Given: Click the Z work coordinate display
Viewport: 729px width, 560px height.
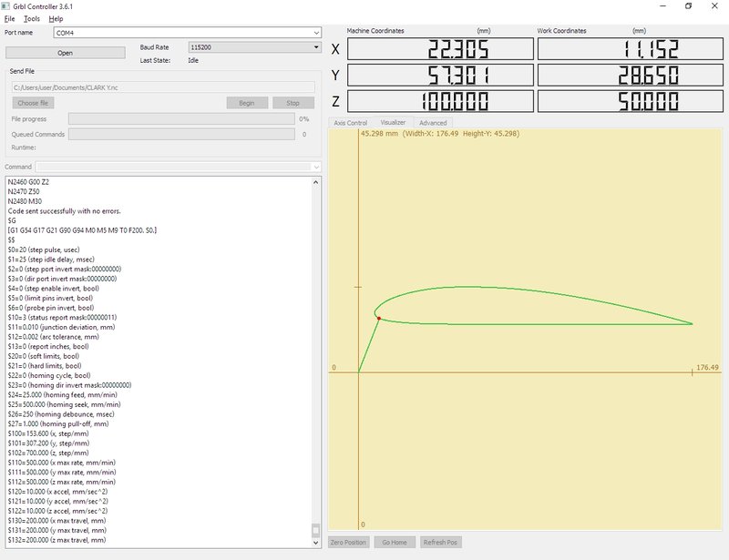Looking at the screenshot, I should pyautogui.click(x=631, y=101).
